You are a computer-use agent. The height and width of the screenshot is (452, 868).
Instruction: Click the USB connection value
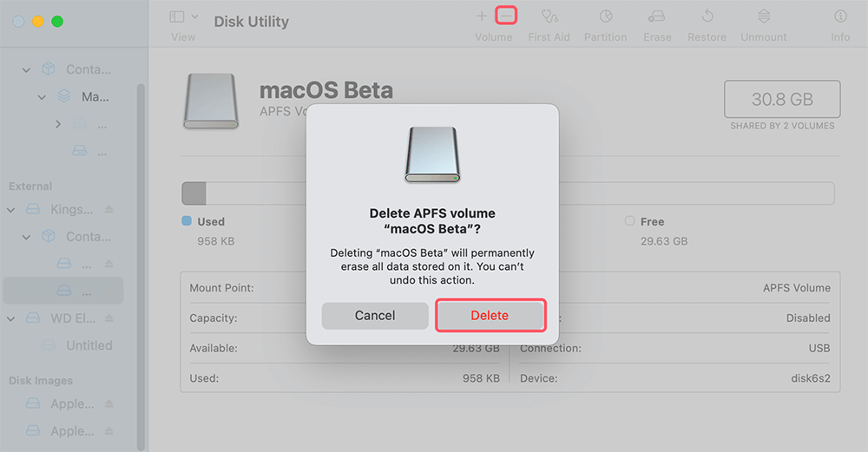819,348
